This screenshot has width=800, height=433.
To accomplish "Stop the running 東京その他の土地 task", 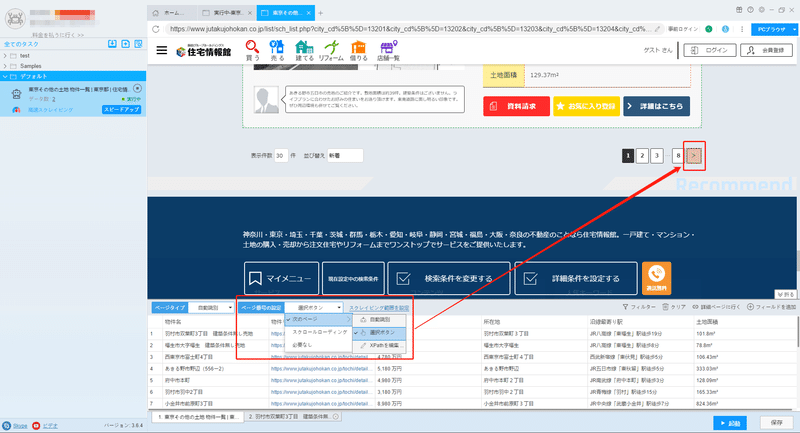I will [137, 89].
